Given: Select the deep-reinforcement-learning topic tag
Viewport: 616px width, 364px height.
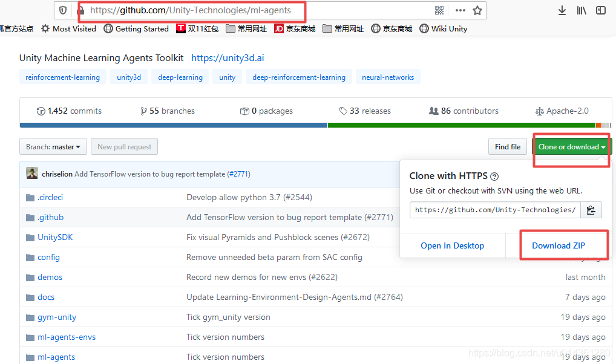Looking at the screenshot, I should point(299,77).
